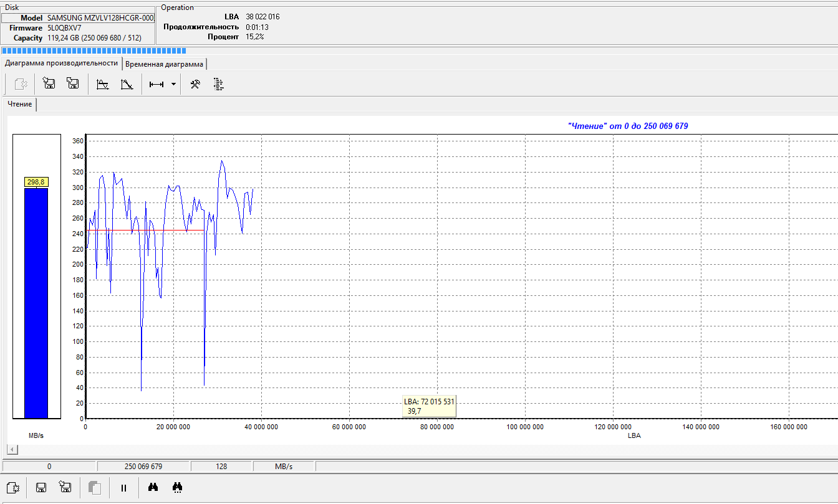Click the 100 000 000 x-axis label

525,427
